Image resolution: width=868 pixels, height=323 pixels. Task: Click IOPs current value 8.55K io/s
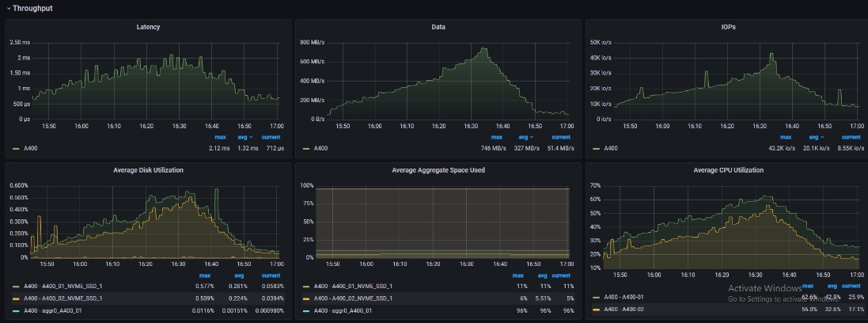(851, 149)
